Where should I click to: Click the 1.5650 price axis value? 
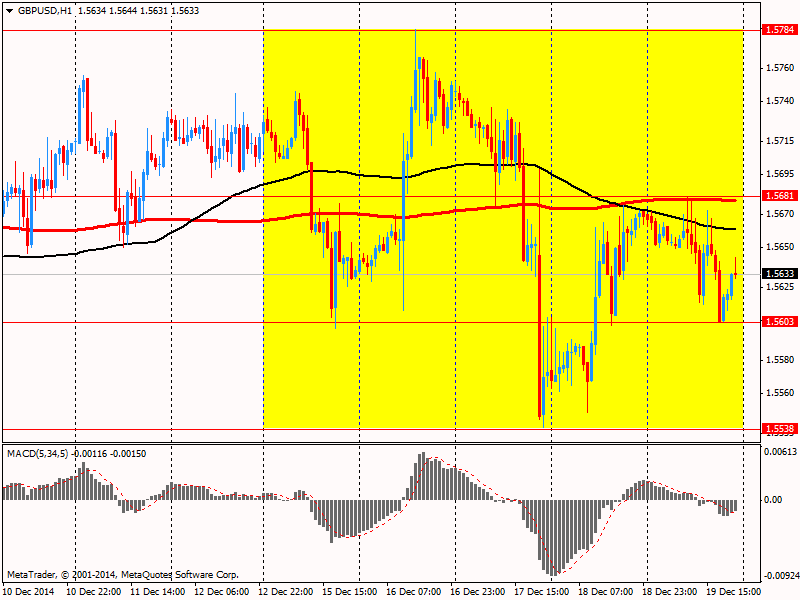click(780, 247)
